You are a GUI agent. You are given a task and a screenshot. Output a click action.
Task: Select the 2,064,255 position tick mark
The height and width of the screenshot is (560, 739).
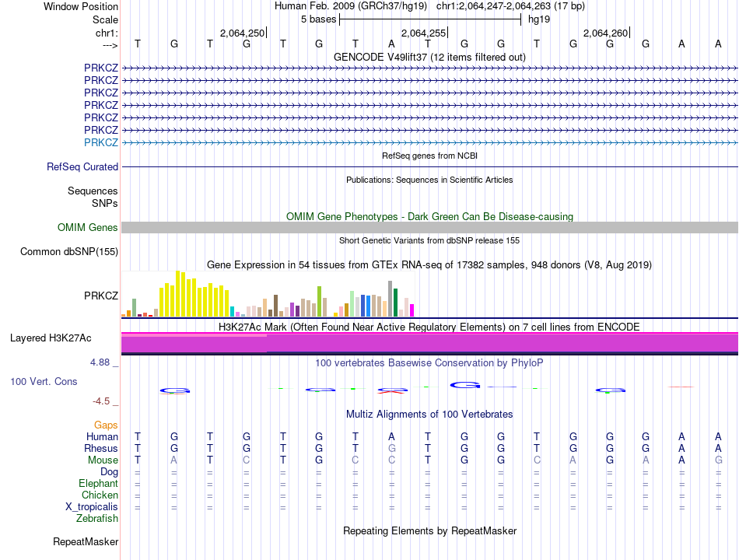pyautogui.click(x=448, y=33)
